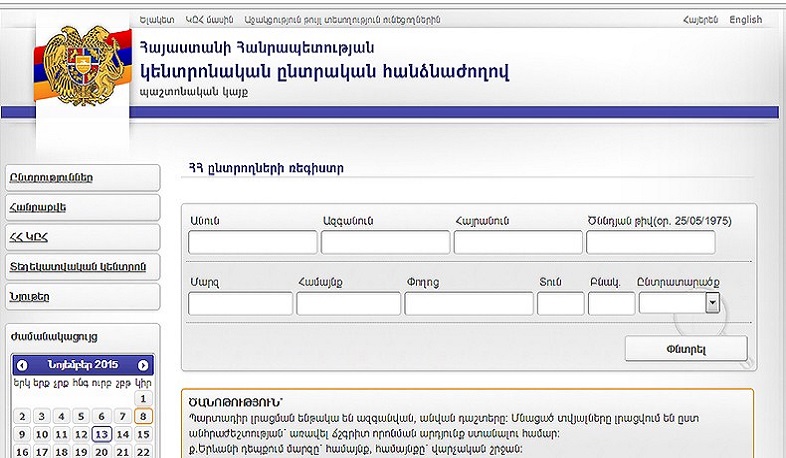
Task: Select day 3 in the calendar
Action: (42, 416)
